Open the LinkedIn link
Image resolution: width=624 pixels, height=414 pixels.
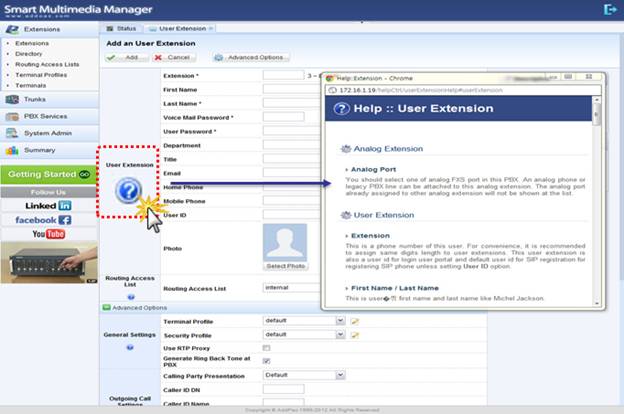(x=49, y=205)
